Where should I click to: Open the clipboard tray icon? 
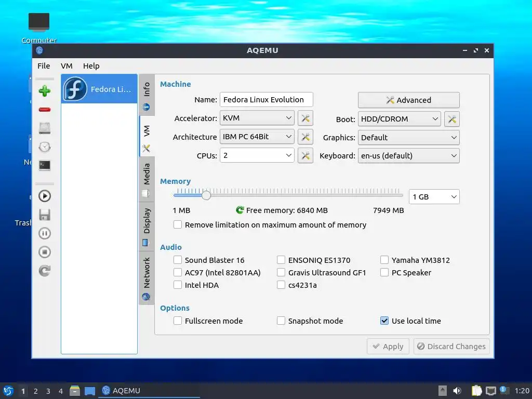(476, 391)
